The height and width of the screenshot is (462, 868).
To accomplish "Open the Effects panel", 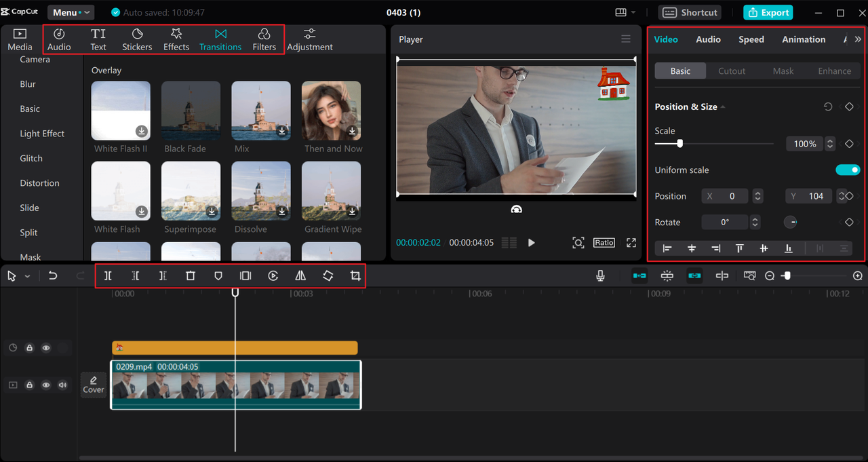I will coord(176,39).
